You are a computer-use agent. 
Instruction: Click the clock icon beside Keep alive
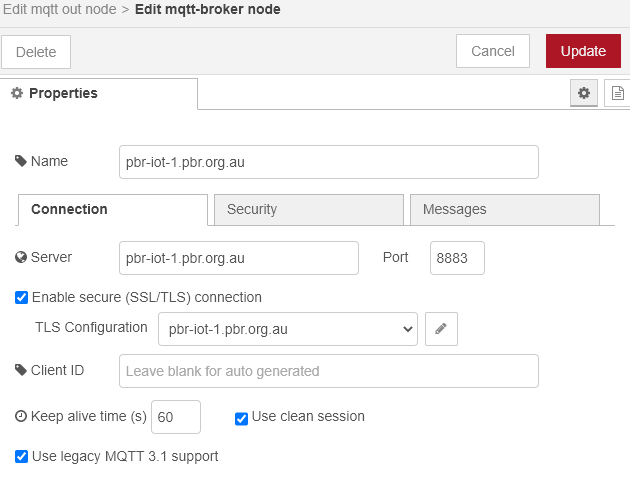pyautogui.click(x=21, y=416)
